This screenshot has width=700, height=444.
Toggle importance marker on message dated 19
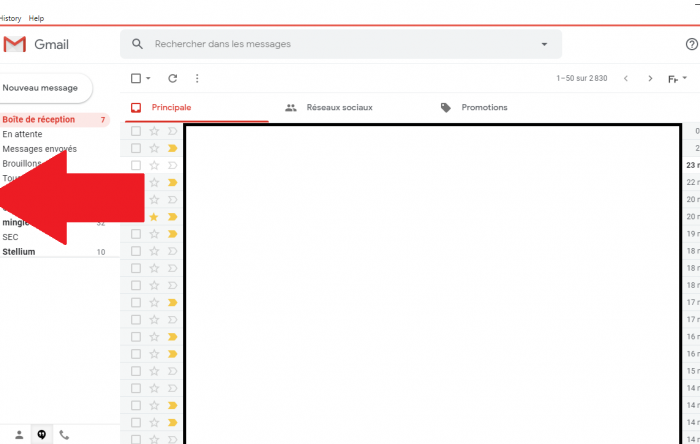point(172,234)
